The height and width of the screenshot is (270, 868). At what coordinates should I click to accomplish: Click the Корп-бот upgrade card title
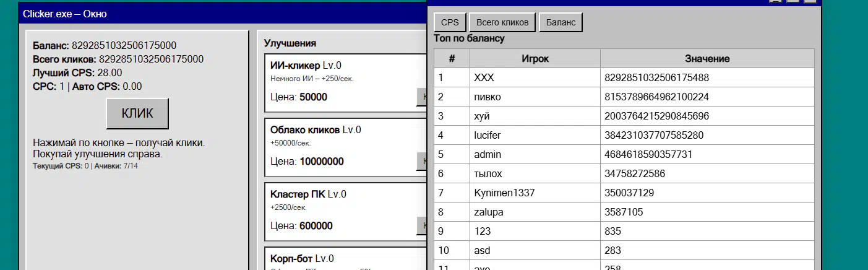[291, 258]
